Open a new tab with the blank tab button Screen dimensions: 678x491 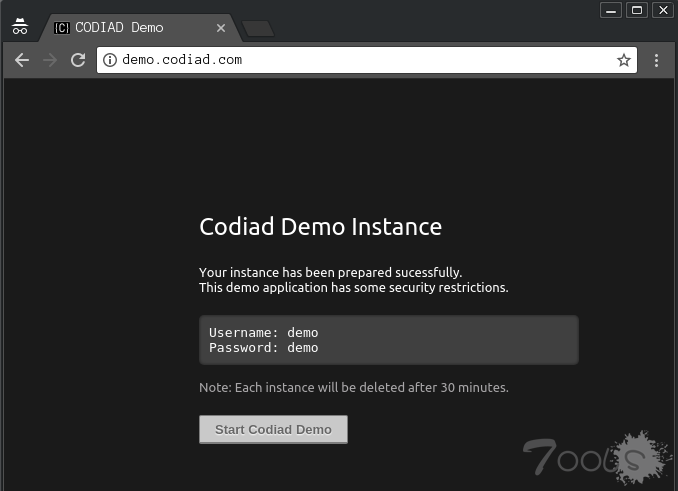tap(258, 29)
